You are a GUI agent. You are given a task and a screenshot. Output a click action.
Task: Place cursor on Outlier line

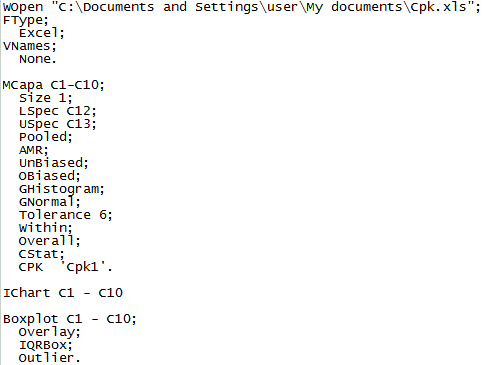coord(50,358)
